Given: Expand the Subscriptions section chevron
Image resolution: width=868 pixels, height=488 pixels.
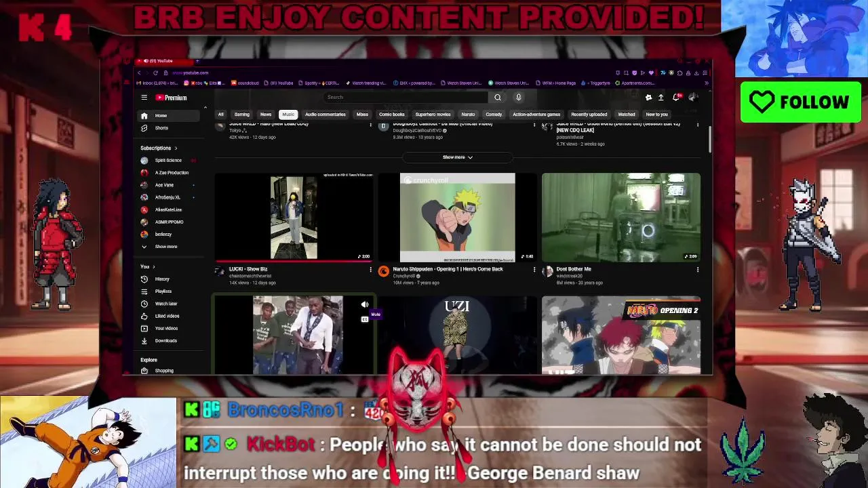Looking at the screenshot, I should pos(176,148).
